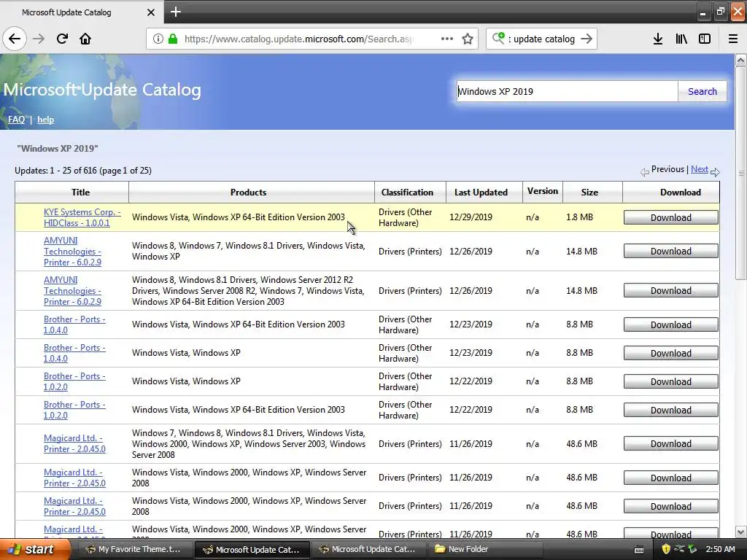Viewport: 747px width, 560px height.
Task: Sort results by Classification column
Action: pyautogui.click(x=407, y=192)
